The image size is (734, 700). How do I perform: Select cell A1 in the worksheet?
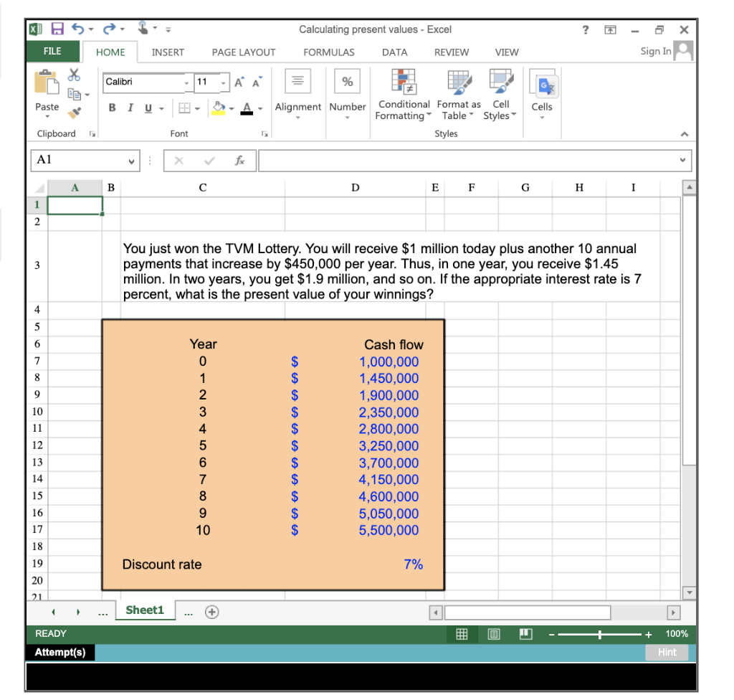click(x=74, y=204)
